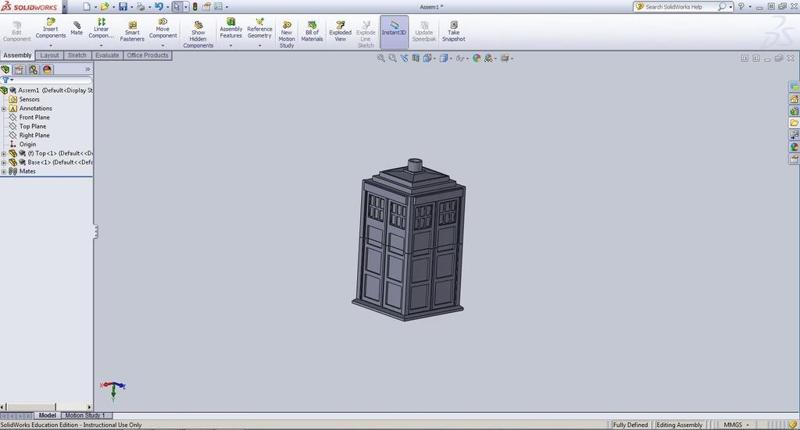Insert a Bill of Materials
This screenshot has width=800, height=430.
[312, 31]
